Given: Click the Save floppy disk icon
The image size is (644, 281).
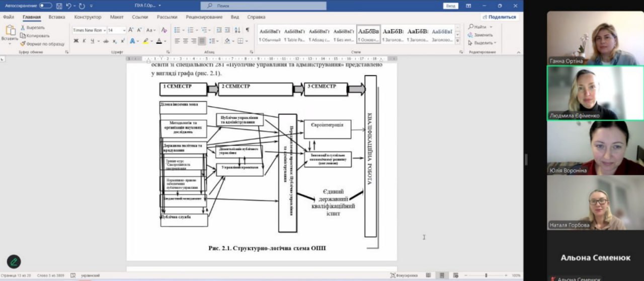Looking at the screenshot, I should point(59,6).
